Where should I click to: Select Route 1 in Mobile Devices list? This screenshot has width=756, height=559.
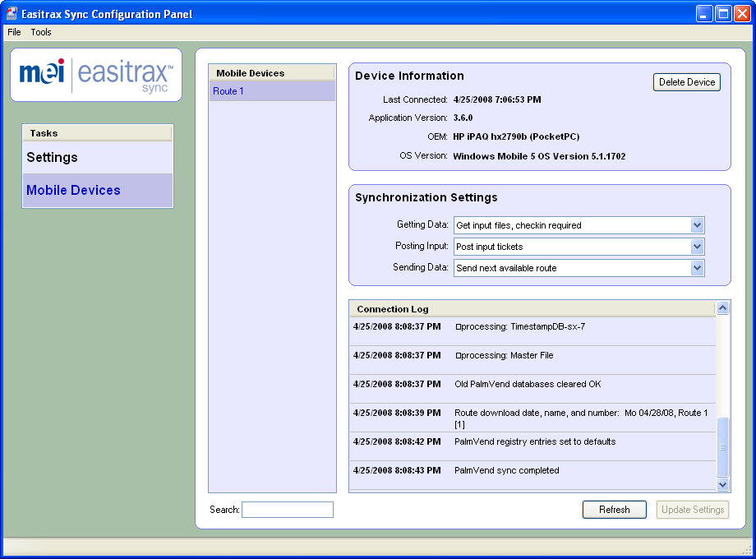click(x=272, y=91)
